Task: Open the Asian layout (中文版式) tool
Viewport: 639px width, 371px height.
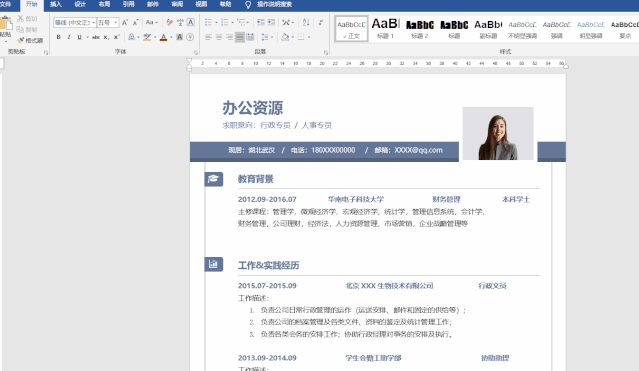Action: click(286, 22)
